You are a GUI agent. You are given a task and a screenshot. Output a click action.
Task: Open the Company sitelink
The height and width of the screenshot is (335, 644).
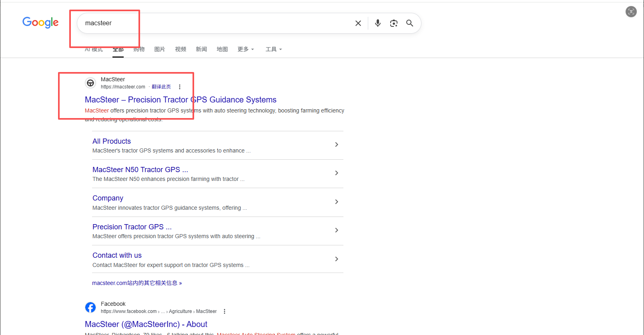pyautogui.click(x=108, y=198)
